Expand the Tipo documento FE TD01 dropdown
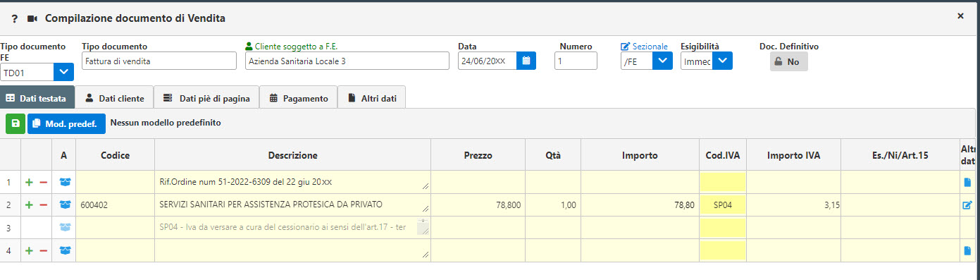This screenshot has width=980, height=280. [x=64, y=72]
